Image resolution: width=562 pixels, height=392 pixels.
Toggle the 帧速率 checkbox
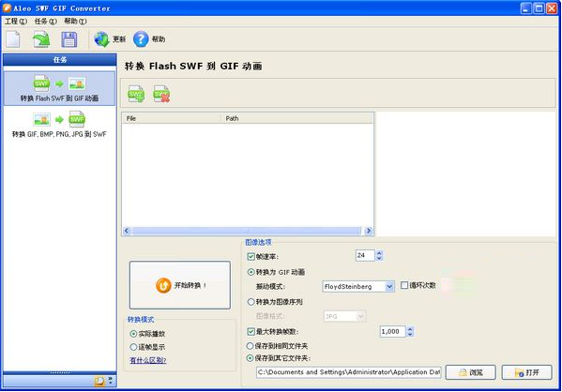coord(251,257)
